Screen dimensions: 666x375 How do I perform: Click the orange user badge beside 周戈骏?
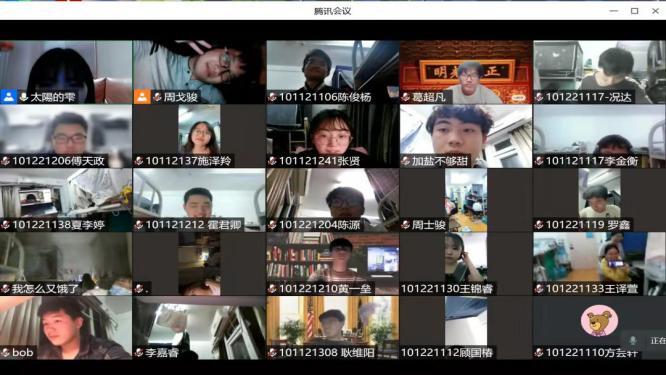[x=142, y=96]
